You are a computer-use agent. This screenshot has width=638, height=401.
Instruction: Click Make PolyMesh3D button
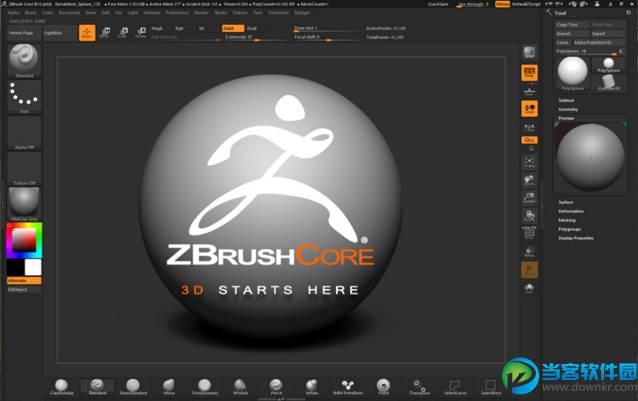[598, 43]
